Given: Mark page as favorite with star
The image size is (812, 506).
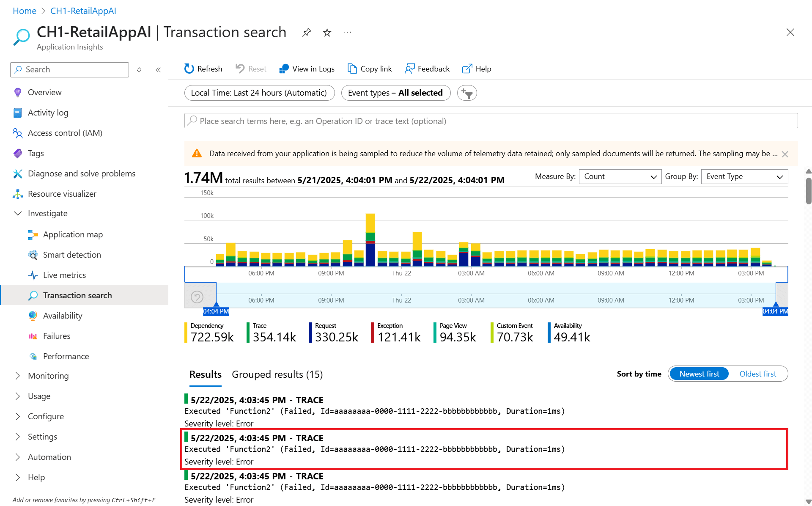Looking at the screenshot, I should 327,32.
